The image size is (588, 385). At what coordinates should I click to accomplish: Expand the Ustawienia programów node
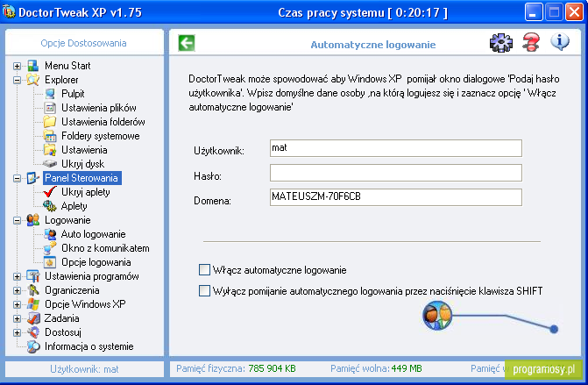17,276
